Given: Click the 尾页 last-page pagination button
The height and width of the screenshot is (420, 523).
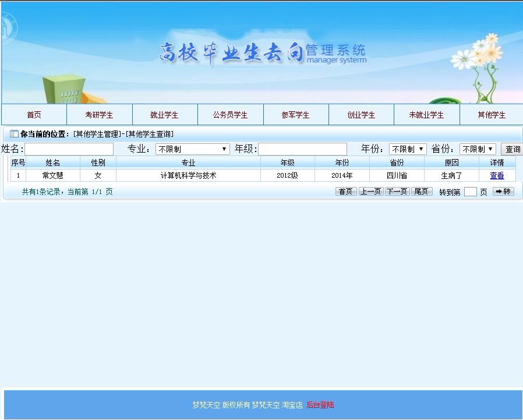Looking at the screenshot, I should pyautogui.click(x=422, y=191).
